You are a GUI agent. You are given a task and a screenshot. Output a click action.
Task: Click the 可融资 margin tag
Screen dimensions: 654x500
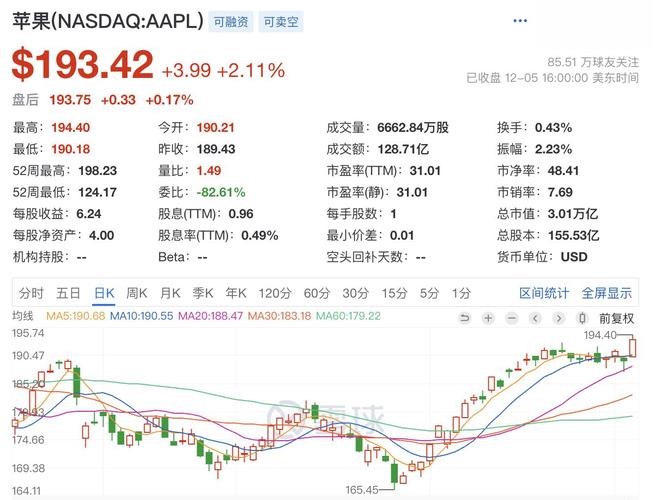[231, 21]
